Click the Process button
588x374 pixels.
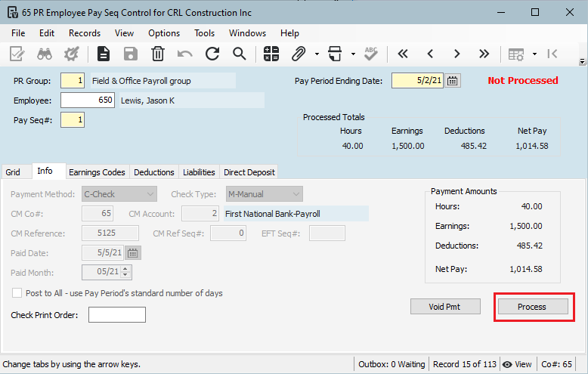point(533,307)
